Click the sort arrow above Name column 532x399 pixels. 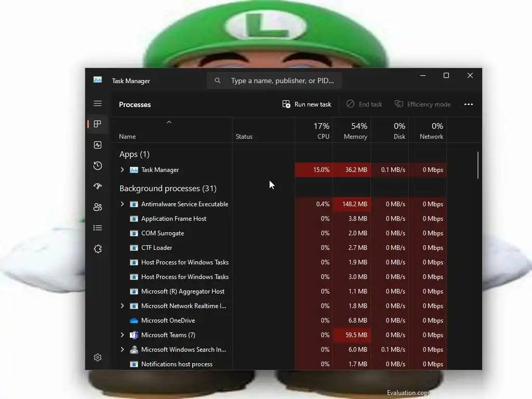169,122
